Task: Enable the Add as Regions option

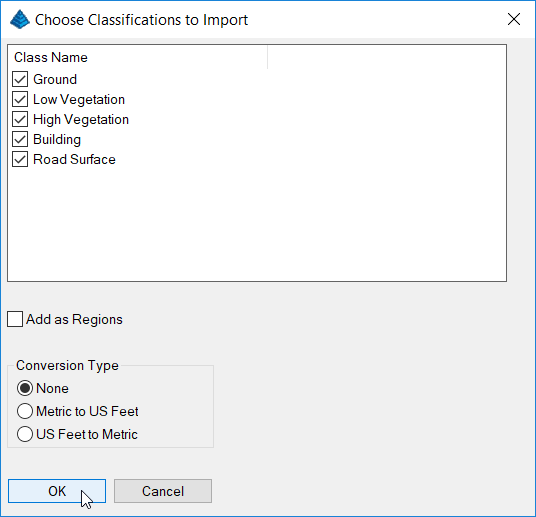Action: [15, 319]
